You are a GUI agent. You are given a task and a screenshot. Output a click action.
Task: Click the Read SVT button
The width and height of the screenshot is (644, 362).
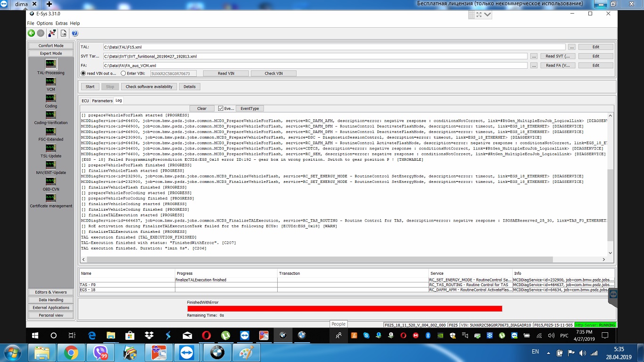[x=557, y=56]
